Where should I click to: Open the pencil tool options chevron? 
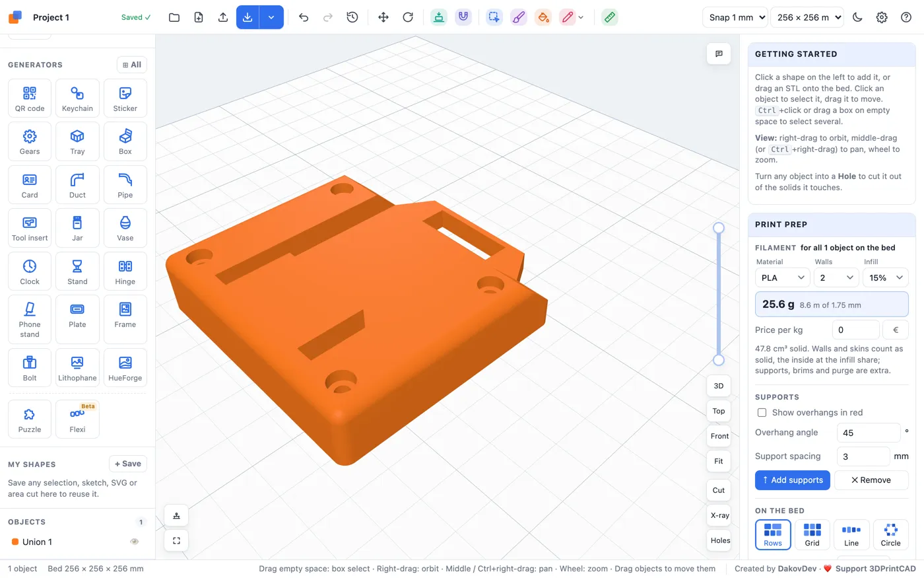[x=581, y=18]
